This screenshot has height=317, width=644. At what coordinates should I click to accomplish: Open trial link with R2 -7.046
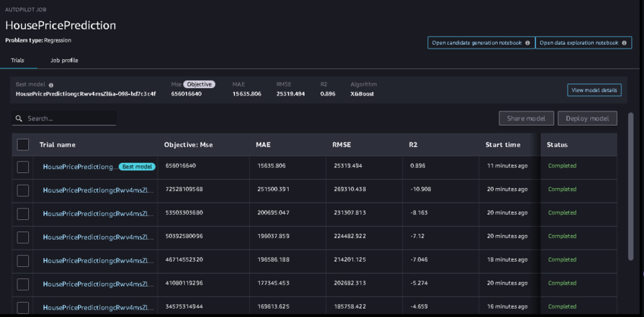pyautogui.click(x=98, y=261)
